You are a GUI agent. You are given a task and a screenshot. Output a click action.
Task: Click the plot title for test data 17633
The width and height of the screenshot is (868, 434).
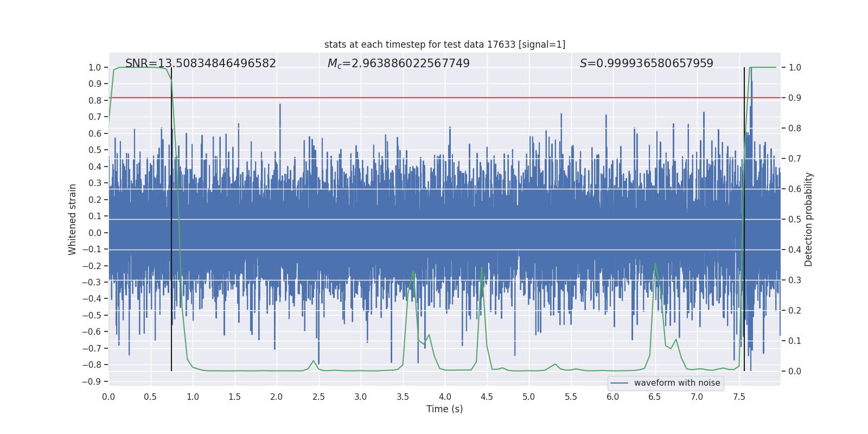point(444,44)
